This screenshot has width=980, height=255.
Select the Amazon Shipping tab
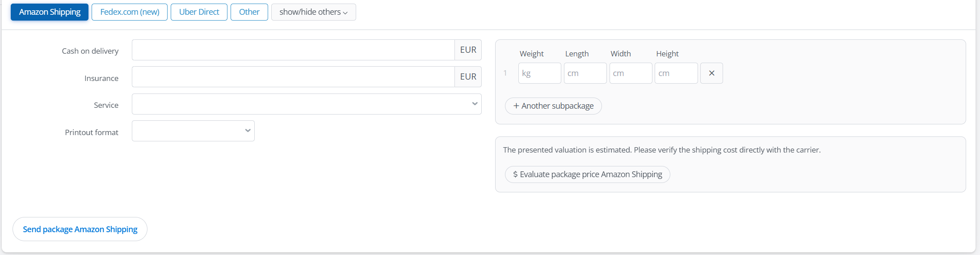tap(50, 12)
